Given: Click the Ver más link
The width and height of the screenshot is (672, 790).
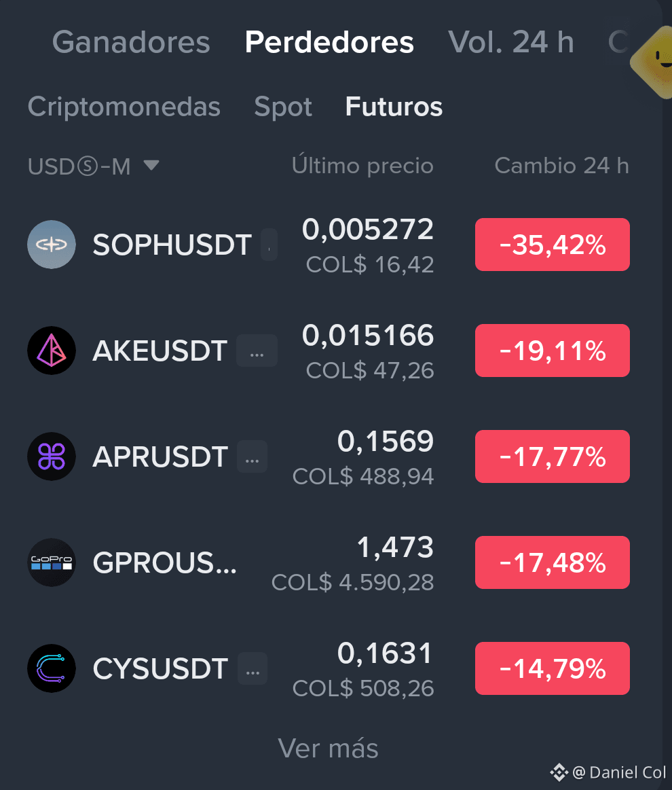Looking at the screenshot, I should [329, 748].
